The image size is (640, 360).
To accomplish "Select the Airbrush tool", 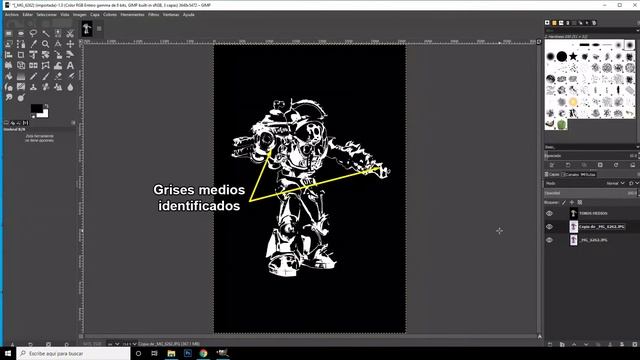I will 70,76.
